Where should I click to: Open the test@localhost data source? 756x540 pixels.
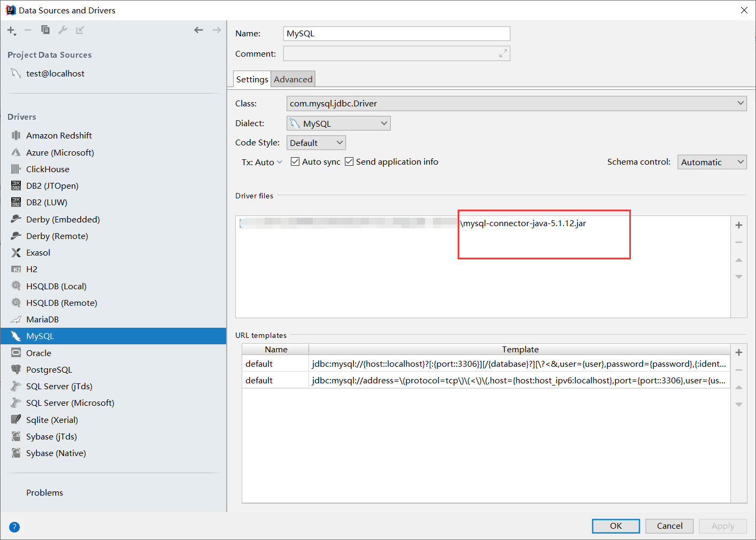113,73
